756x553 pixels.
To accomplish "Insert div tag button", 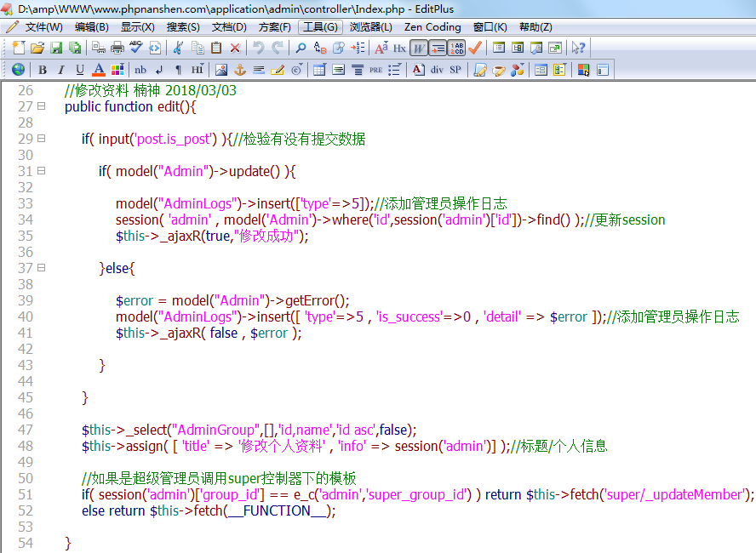I will coord(437,70).
